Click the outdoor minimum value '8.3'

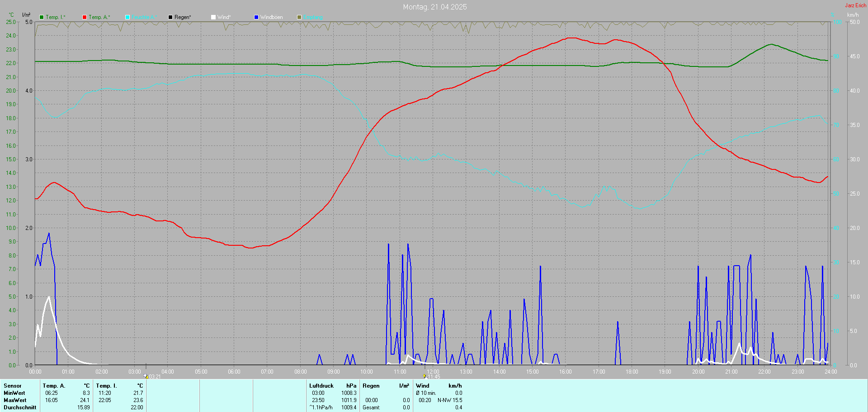(86, 393)
